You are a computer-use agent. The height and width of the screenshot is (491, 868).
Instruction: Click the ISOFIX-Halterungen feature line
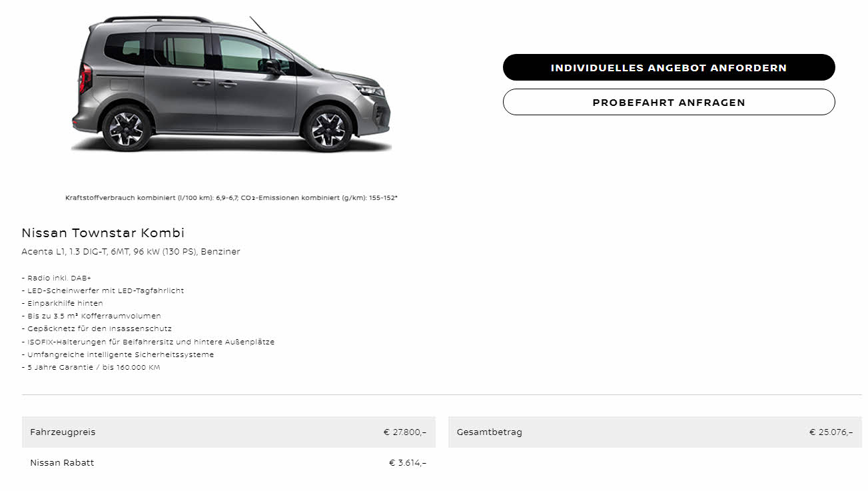pyautogui.click(x=148, y=342)
